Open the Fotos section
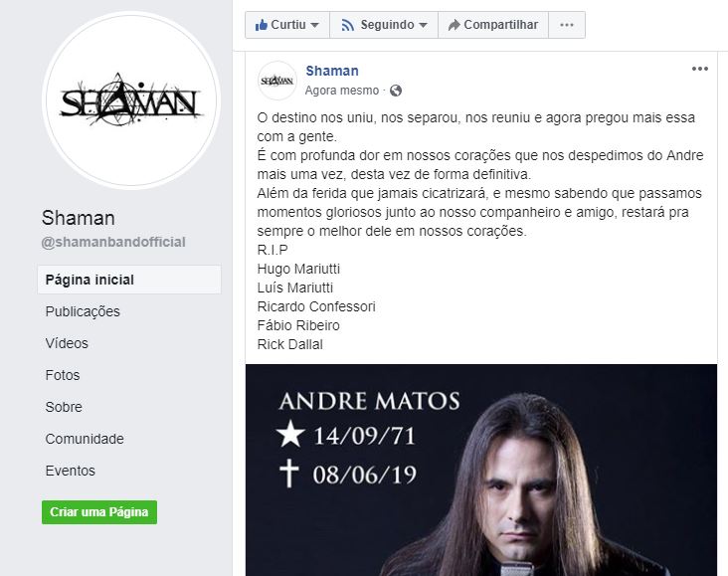This screenshot has width=728, height=576. click(x=63, y=375)
